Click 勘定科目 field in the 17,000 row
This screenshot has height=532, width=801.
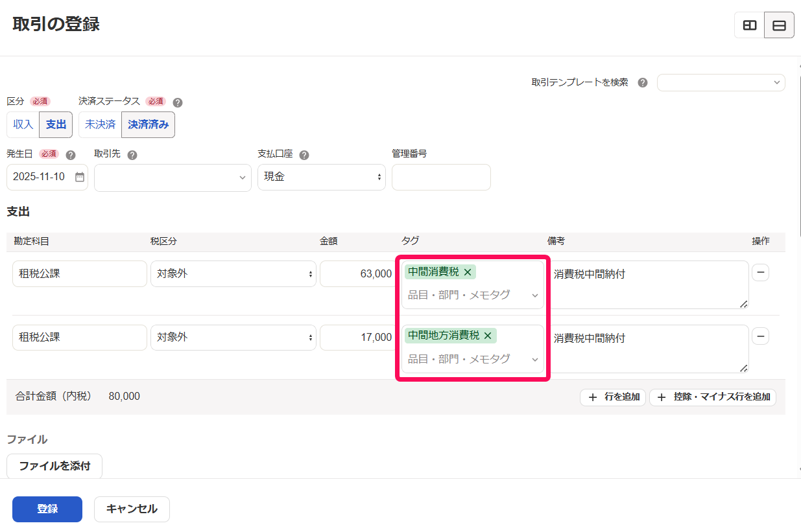pyautogui.click(x=80, y=338)
